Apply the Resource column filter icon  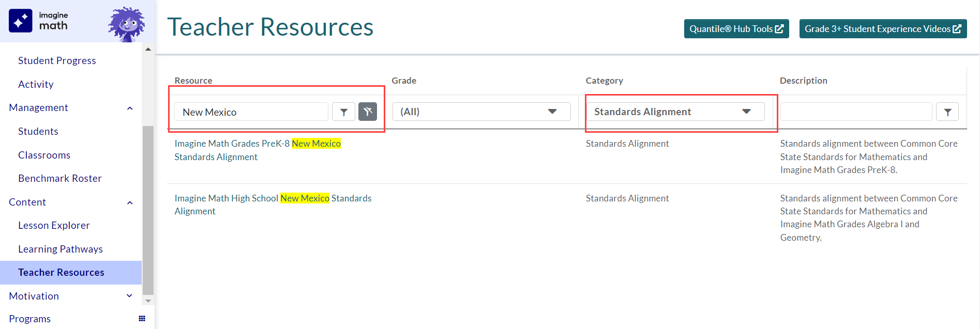tap(343, 112)
